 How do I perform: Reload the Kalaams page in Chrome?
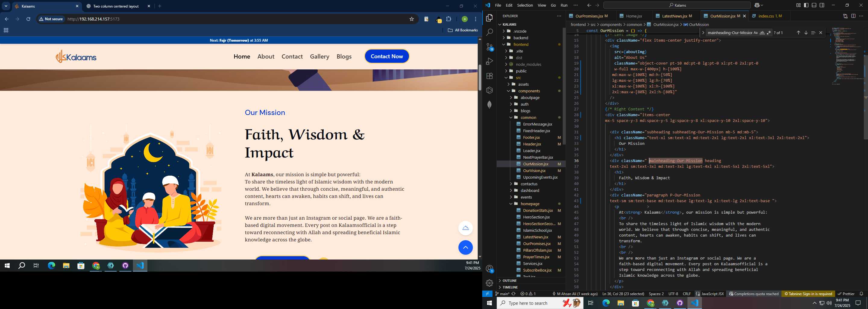tap(28, 19)
